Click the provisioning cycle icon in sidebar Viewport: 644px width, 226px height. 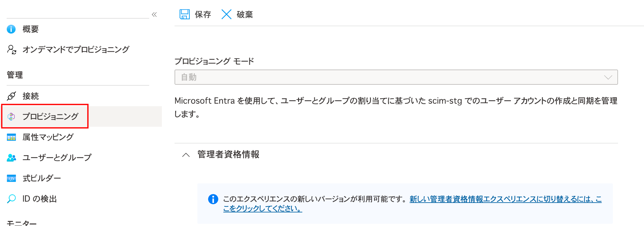tap(11, 116)
